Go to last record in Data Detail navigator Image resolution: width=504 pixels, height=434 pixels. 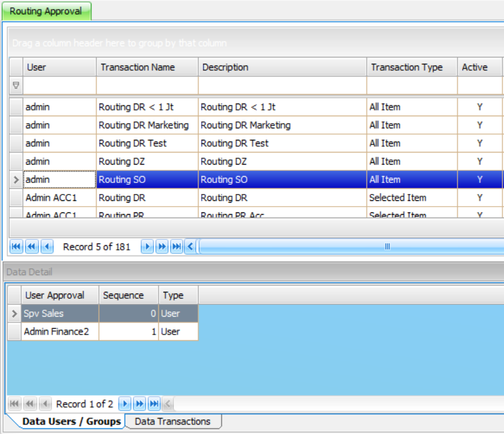[154, 403]
